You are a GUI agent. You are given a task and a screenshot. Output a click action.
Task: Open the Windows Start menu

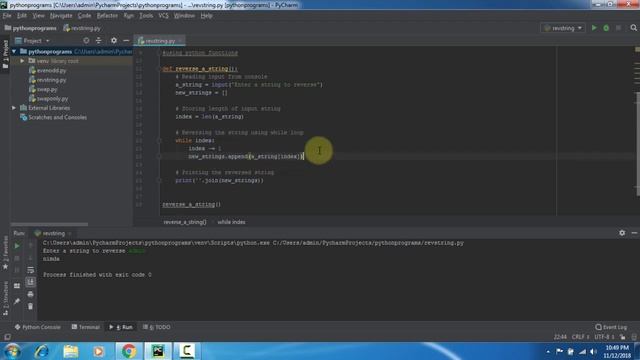pyautogui.click(x=12, y=351)
